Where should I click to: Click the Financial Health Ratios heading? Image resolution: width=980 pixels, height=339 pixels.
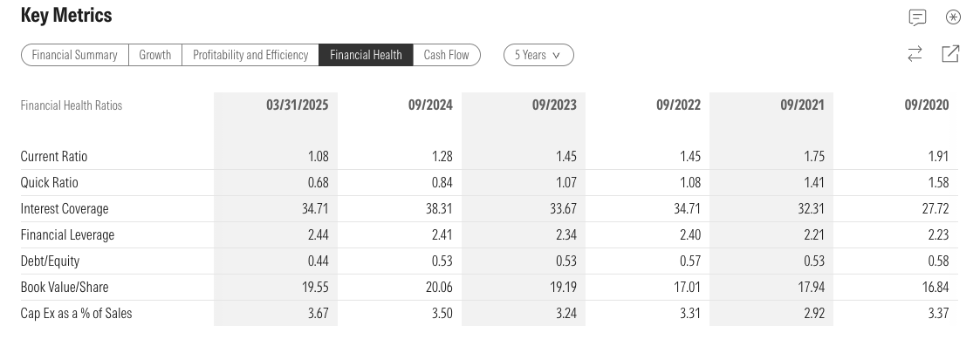coord(72,105)
